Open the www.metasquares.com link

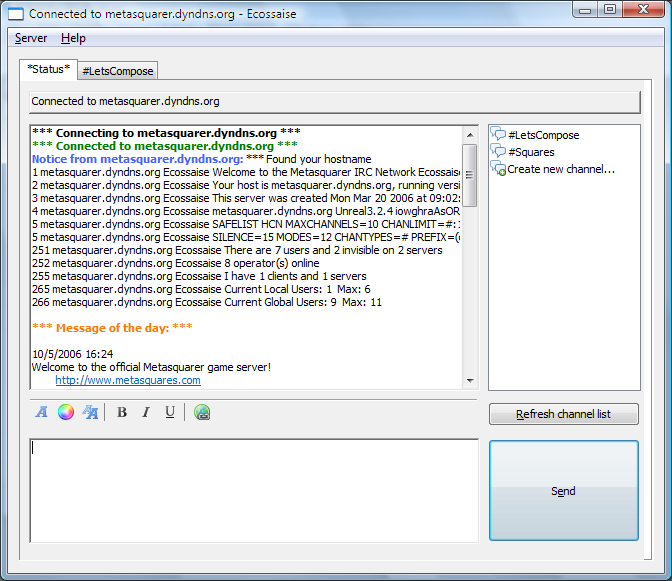[128, 380]
